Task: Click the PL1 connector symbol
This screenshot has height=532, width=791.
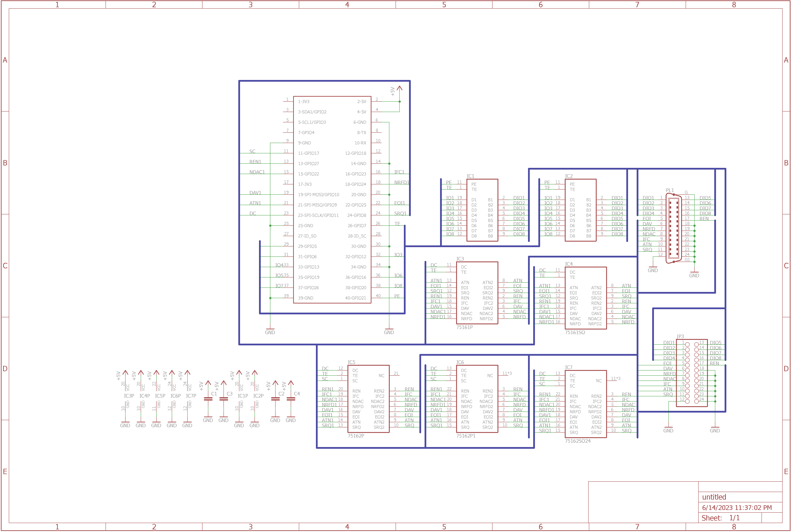Action: point(674,228)
